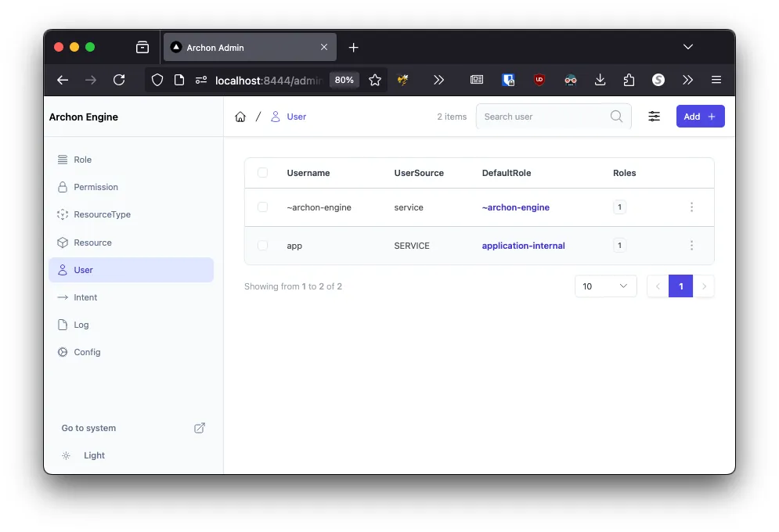Click the browser forward arrow
Image resolution: width=779 pixels, height=532 pixels.
tap(90, 80)
